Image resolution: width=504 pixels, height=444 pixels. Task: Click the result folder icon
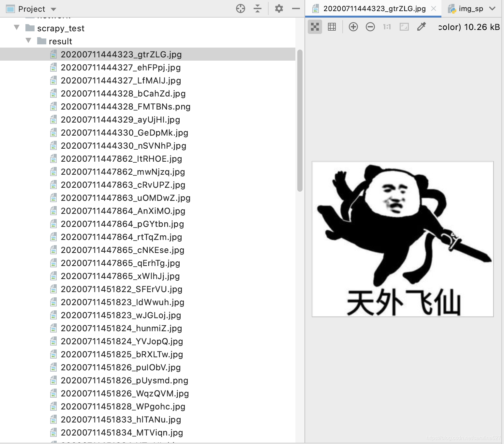click(x=42, y=41)
